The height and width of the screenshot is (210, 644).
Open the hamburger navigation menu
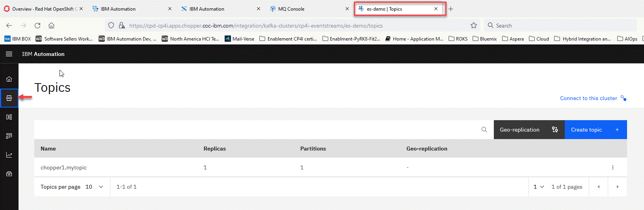click(x=9, y=54)
